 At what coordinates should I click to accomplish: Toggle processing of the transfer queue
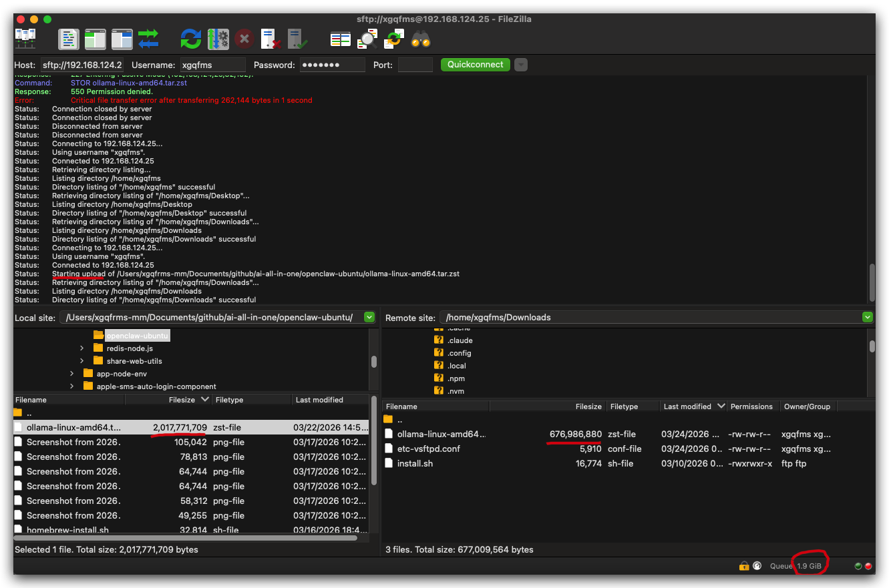coord(218,39)
